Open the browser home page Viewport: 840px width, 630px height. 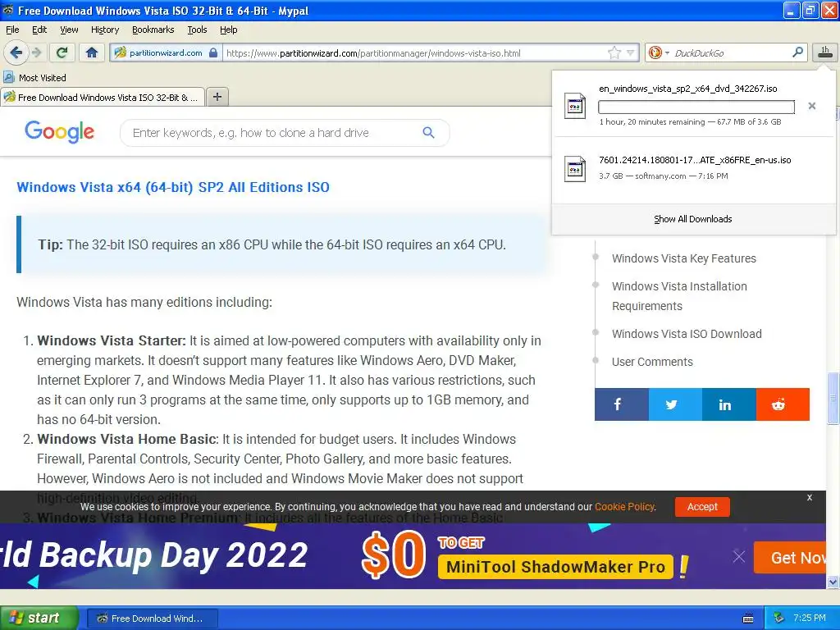pyautogui.click(x=92, y=52)
